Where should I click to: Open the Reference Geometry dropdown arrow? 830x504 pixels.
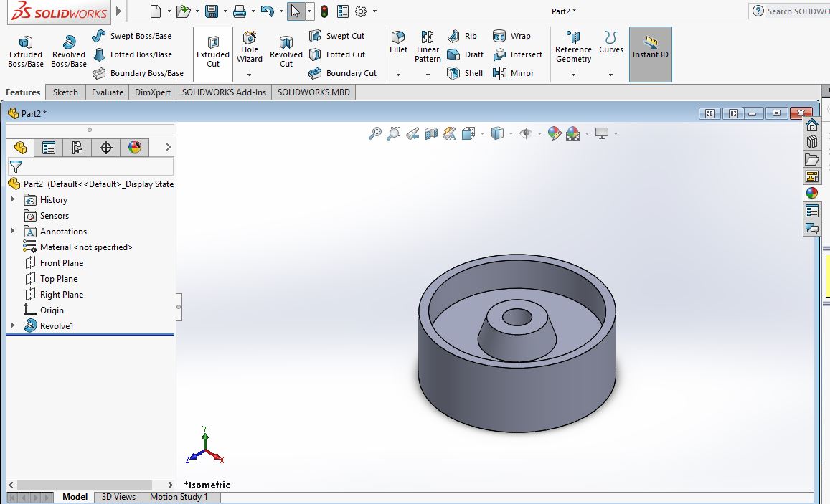tap(573, 75)
